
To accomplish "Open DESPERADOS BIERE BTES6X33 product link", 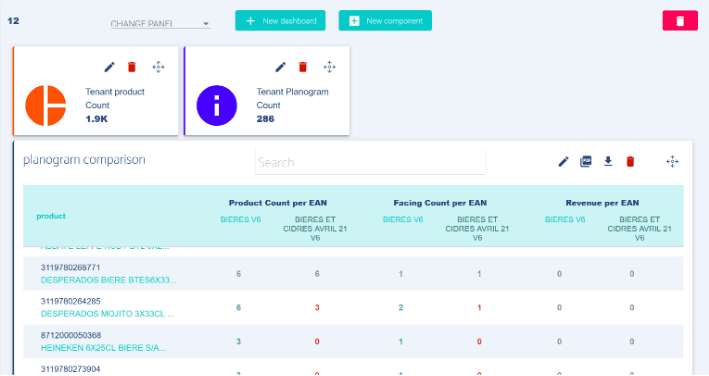I will (109, 280).
